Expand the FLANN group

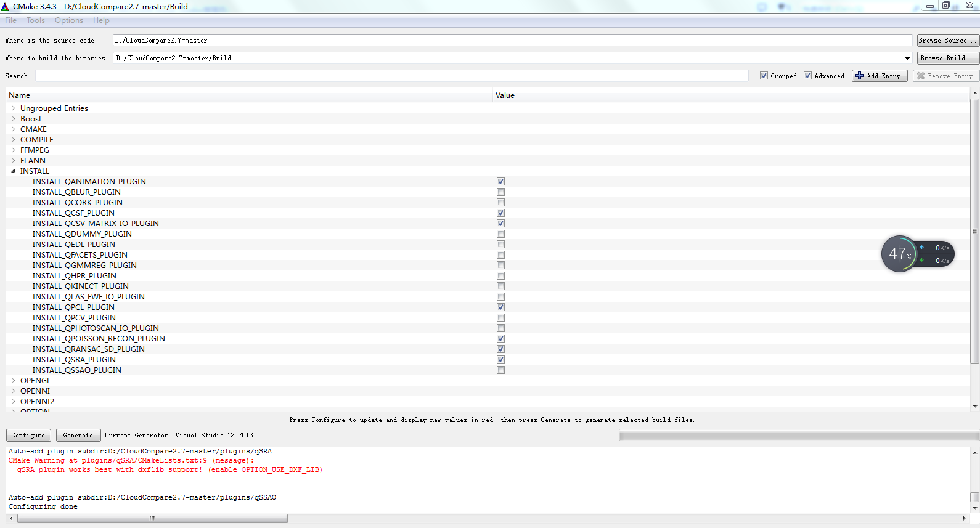(x=13, y=161)
